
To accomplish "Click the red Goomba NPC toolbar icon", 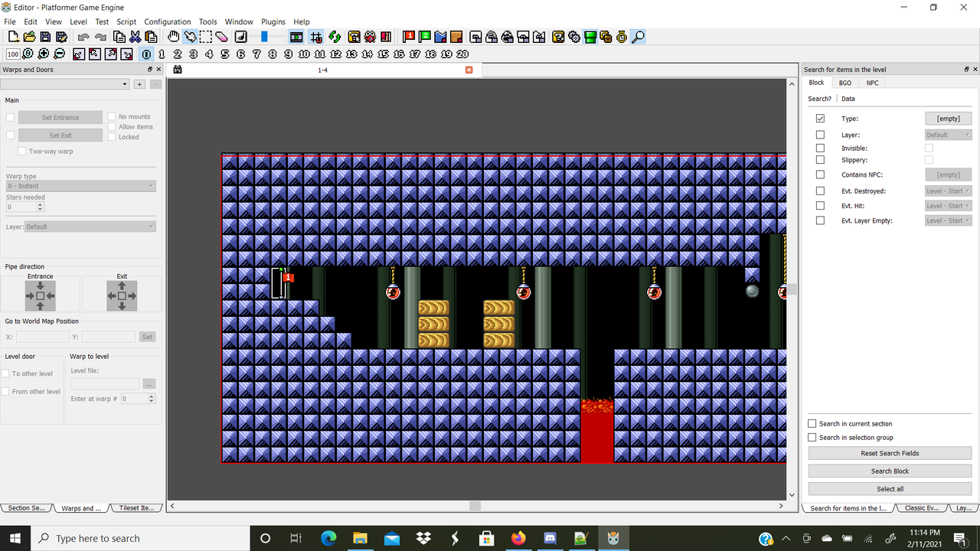I will pyautogui.click(x=370, y=36).
